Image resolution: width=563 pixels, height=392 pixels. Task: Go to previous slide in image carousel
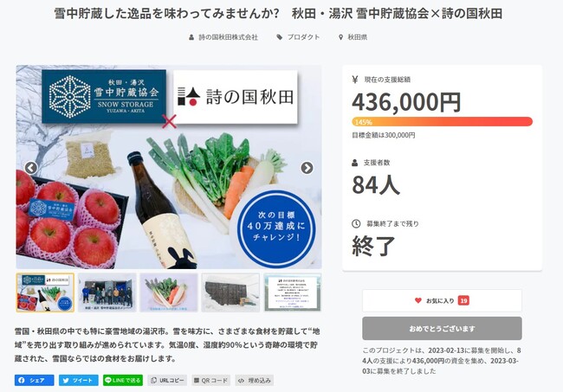click(x=30, y=169)
